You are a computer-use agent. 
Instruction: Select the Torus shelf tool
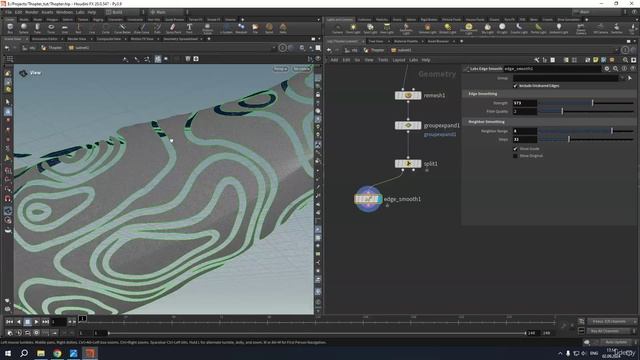pos(51,28)
